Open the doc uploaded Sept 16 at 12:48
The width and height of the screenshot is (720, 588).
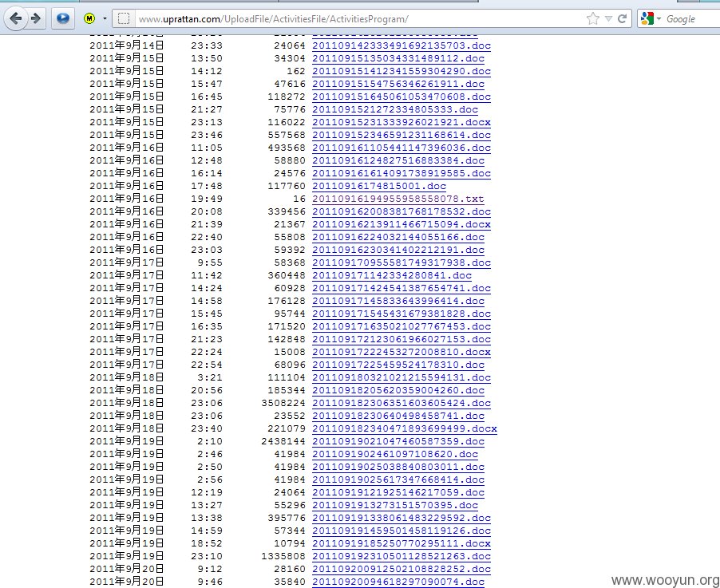[x=398, y=160]
